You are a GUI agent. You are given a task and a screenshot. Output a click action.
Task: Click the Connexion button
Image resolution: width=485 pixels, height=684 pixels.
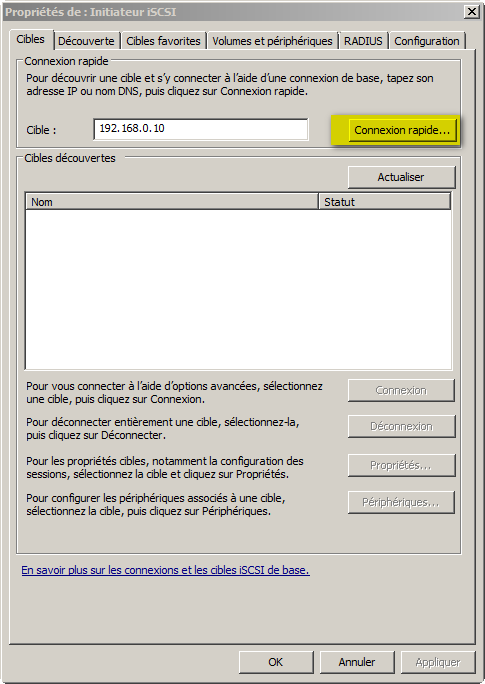(401, 390)
